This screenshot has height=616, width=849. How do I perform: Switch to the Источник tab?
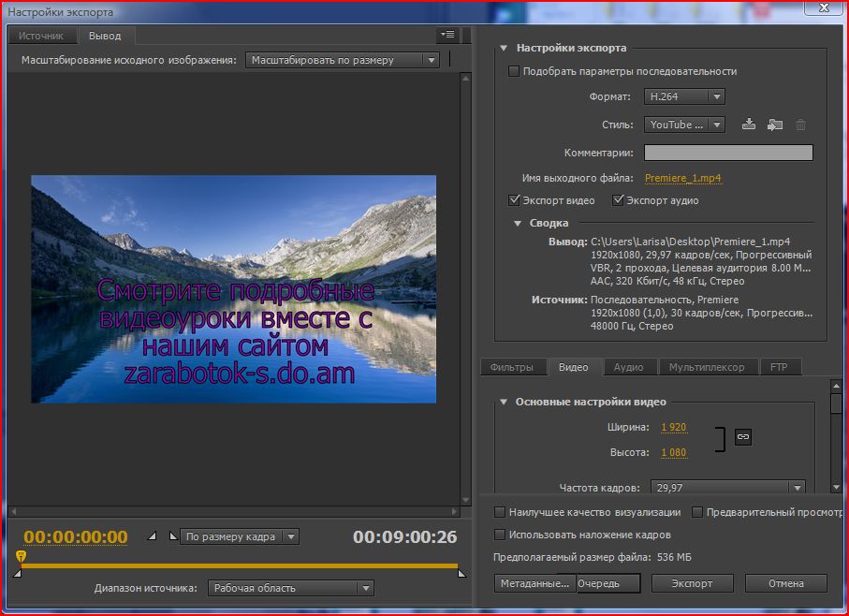[41, 36]
